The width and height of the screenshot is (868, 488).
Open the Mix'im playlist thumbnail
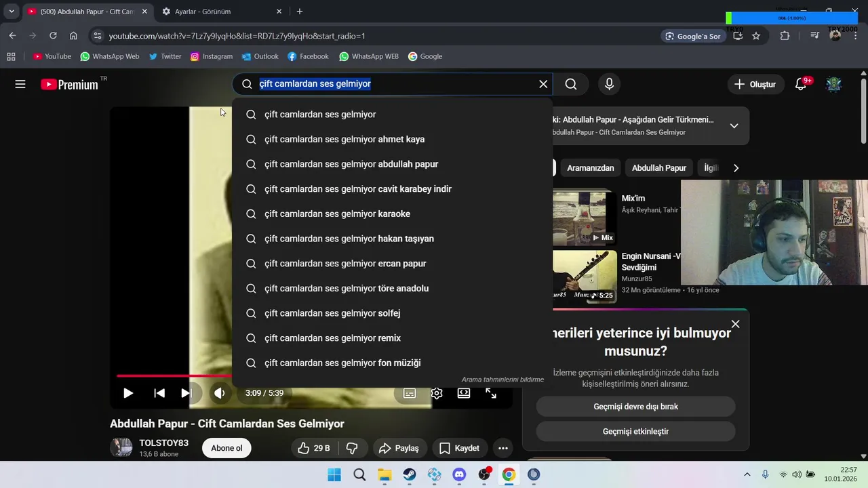[585, 218]
